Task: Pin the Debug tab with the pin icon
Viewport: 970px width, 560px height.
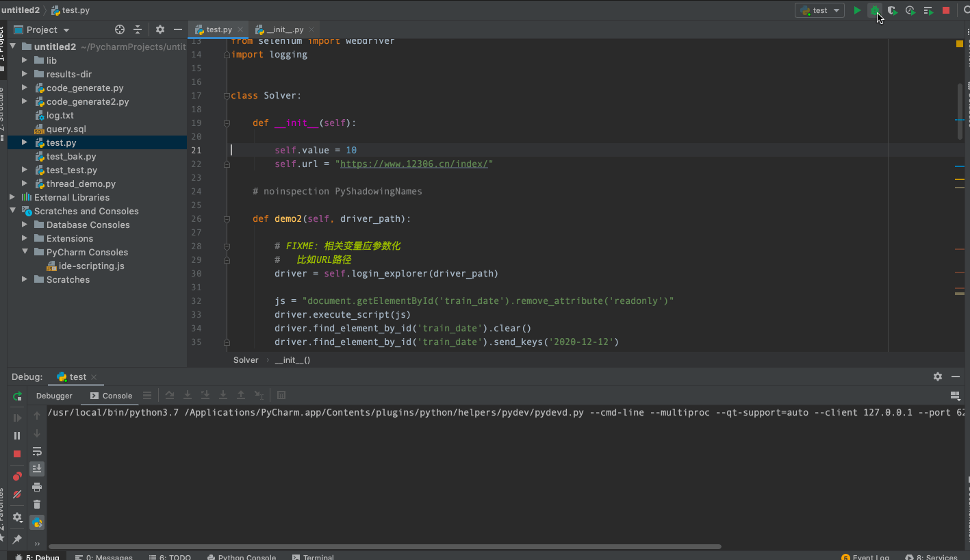Action: click(x=18, y=539)
